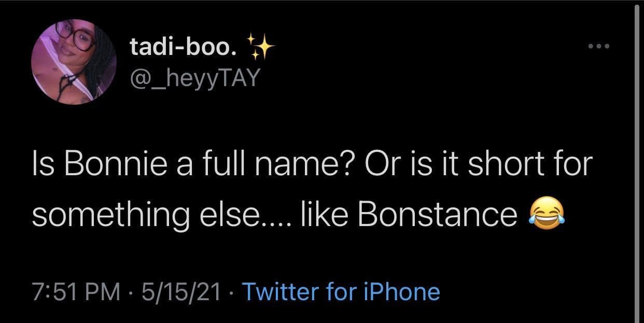
Task: Open the Twitter for iPhone source link
Action: point(341,292)
